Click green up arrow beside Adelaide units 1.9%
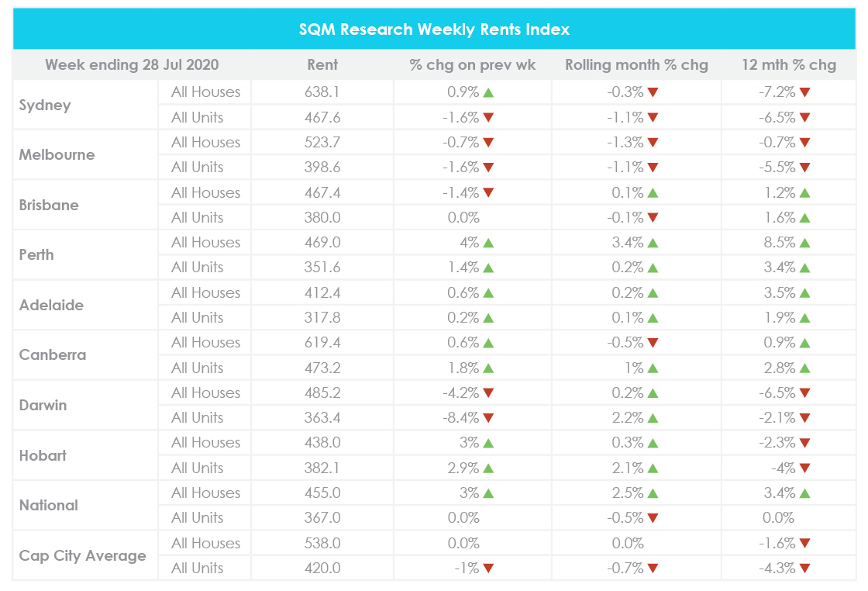The height and width of the screenshot is (591, 868). point(805,318)
